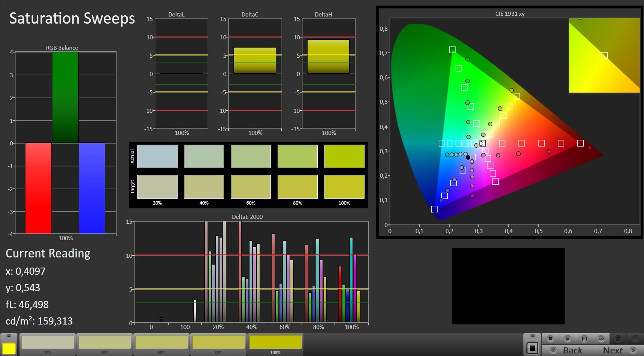Click the Next button
The width and height of the screenshot is (644, 356).
[x=618, y=350]
